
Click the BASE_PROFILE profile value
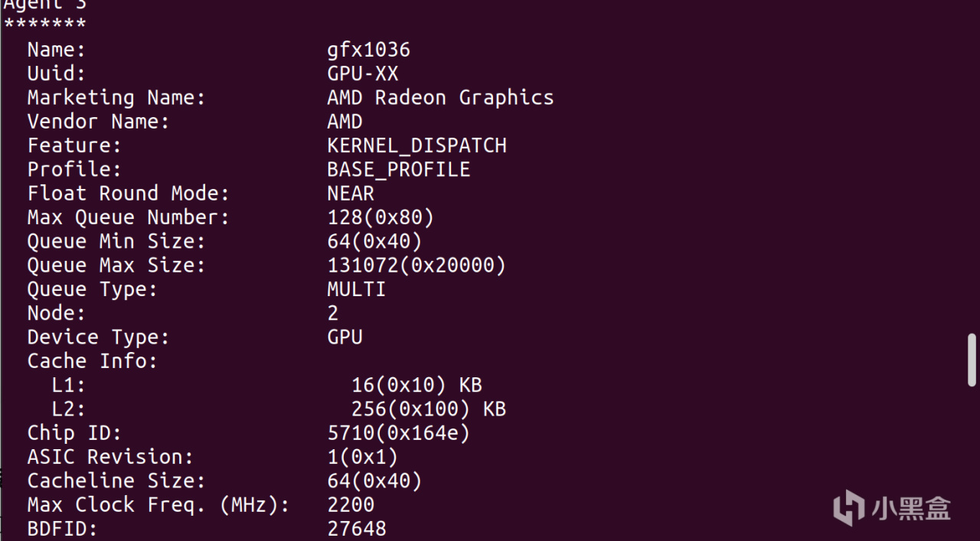(398, 169)
